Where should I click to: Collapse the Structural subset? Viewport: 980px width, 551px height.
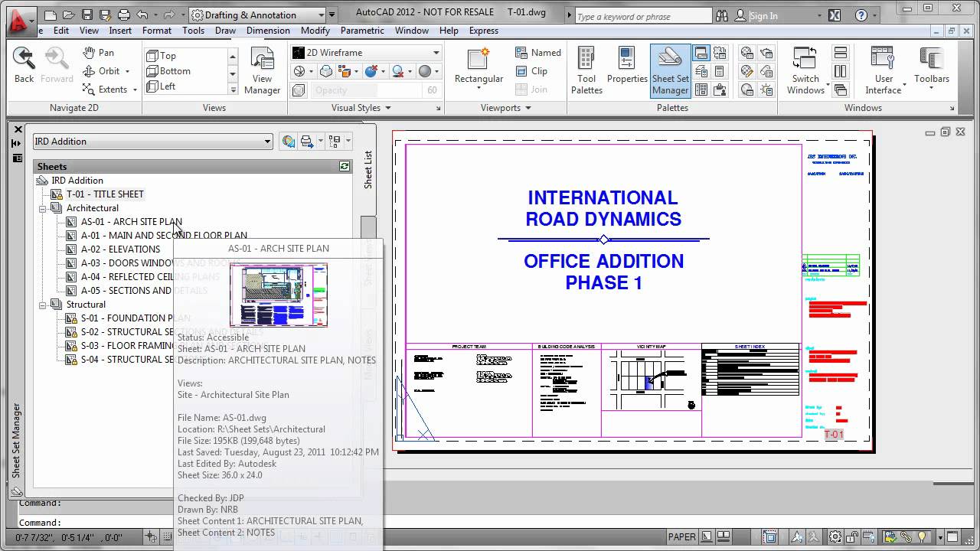pos(43,305)
